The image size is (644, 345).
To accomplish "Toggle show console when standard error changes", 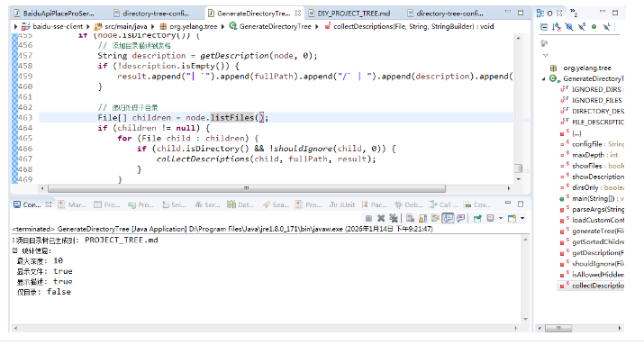I will [x=460, y=219].
